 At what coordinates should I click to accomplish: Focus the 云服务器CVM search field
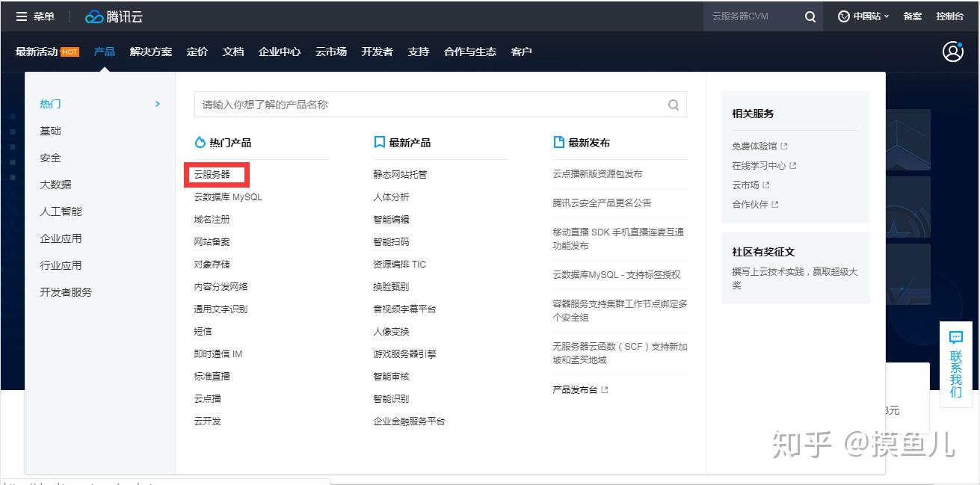tap(751, 16)
